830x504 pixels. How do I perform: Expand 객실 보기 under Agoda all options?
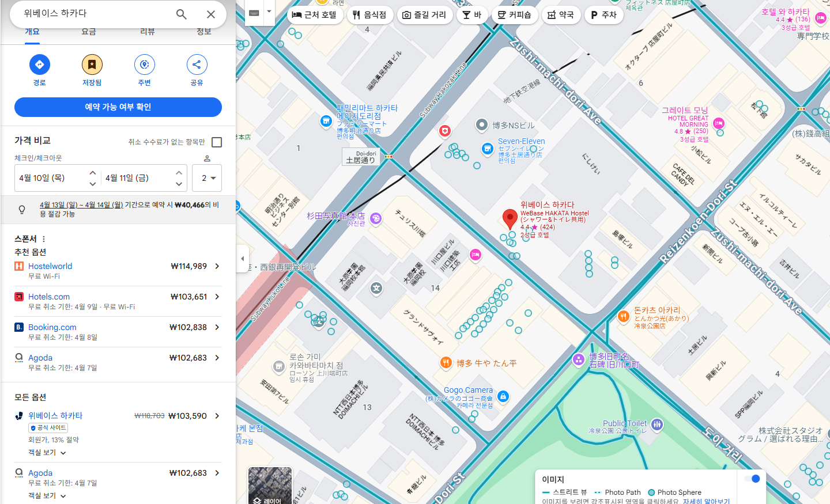pyautogui.click(x=47, y=495)
